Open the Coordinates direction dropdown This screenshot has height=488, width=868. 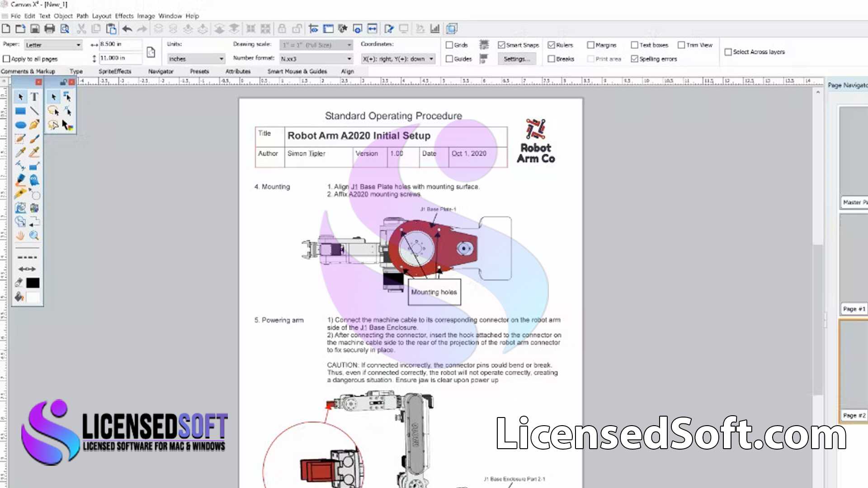398,59
